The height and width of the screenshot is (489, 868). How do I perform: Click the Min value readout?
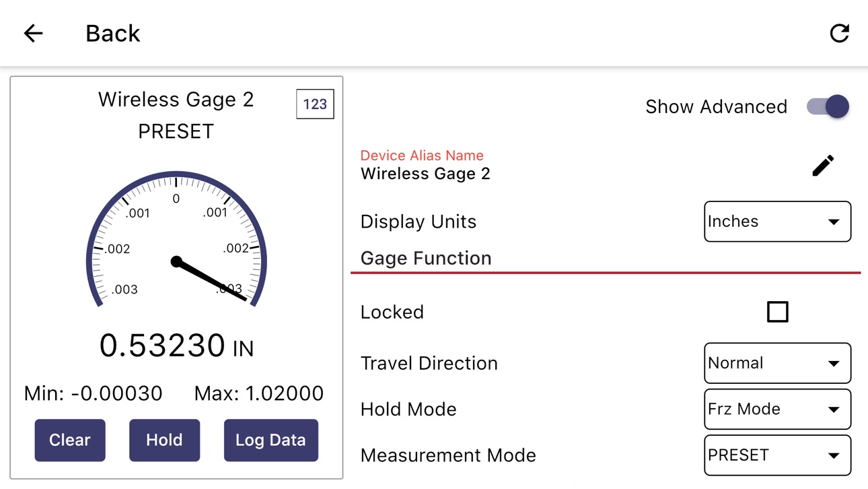(94, 393)
